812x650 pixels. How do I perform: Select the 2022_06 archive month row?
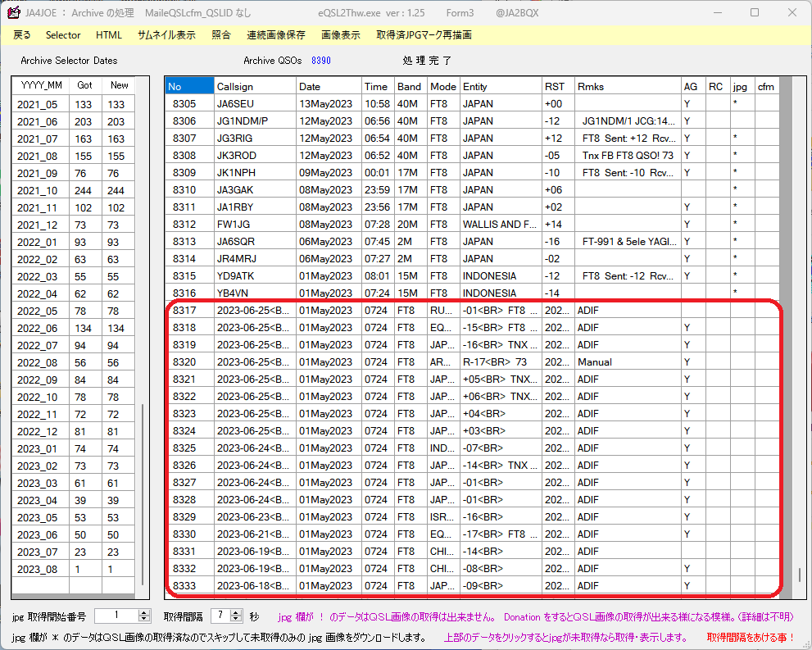74,328
